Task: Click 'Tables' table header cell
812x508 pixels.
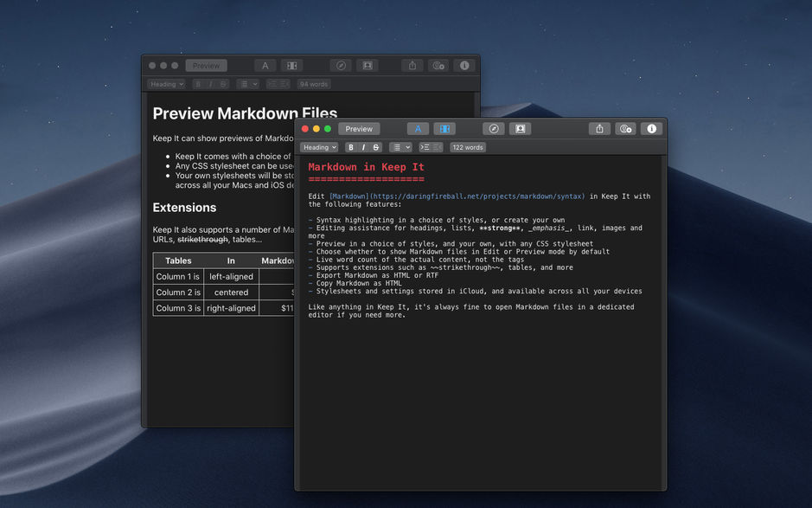Action: (178, 260)
